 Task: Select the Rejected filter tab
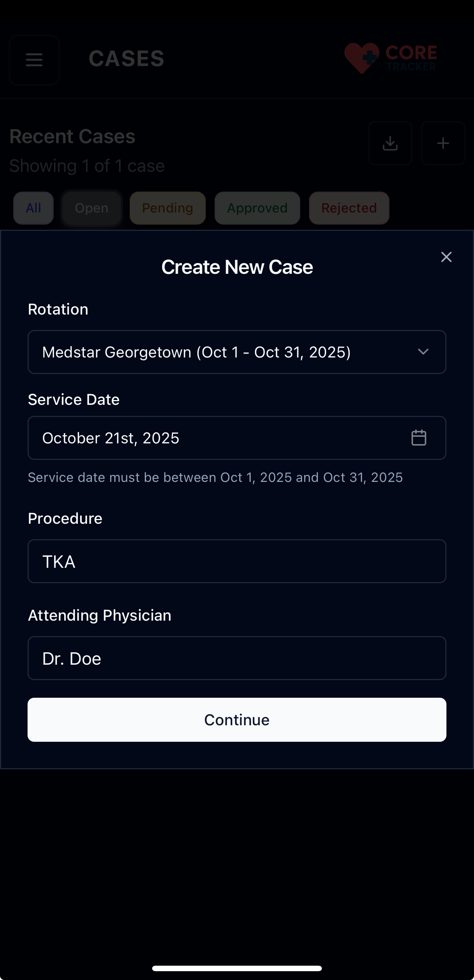[349, 208]
